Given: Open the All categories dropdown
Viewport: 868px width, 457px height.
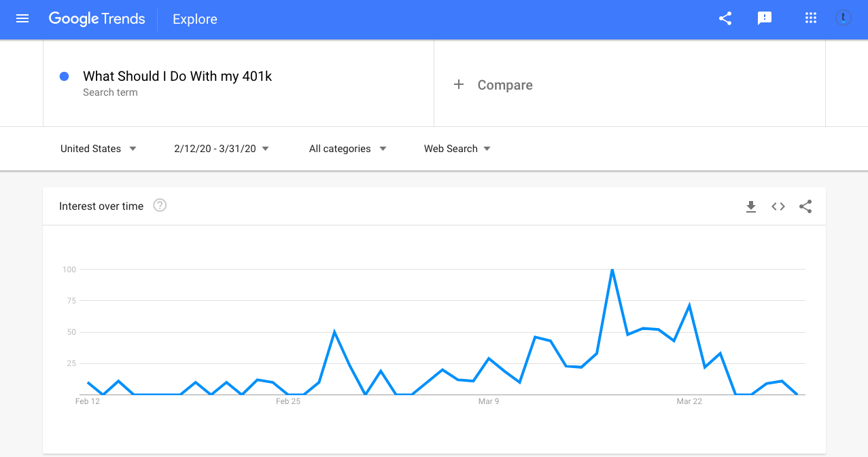Looking at the screenshot, I should [348, 149].
